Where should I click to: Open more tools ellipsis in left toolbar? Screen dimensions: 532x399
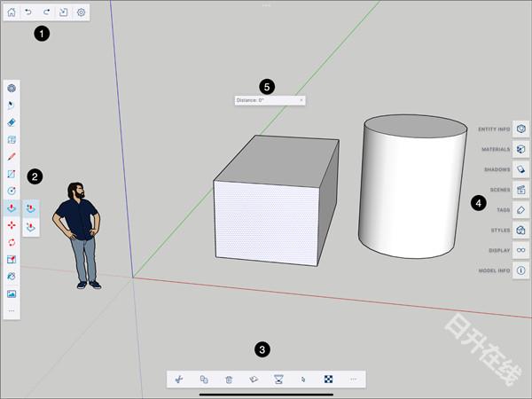coord(12,311)
